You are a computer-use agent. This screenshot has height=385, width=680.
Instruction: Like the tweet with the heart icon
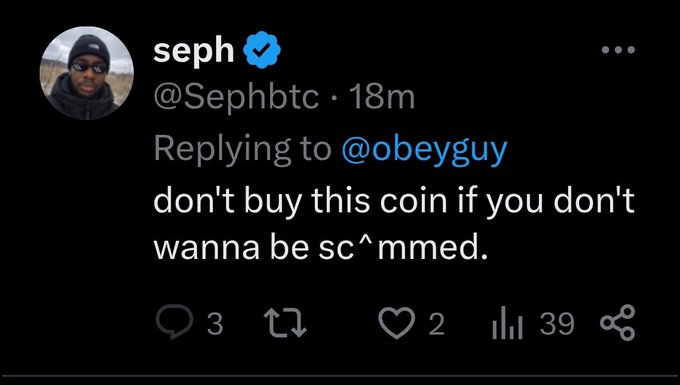click(396, 323)
